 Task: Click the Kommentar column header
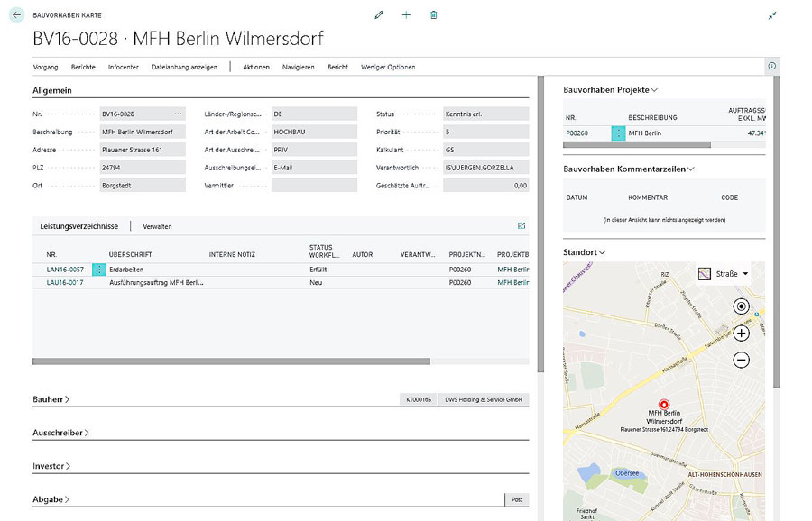coord(648,197)
